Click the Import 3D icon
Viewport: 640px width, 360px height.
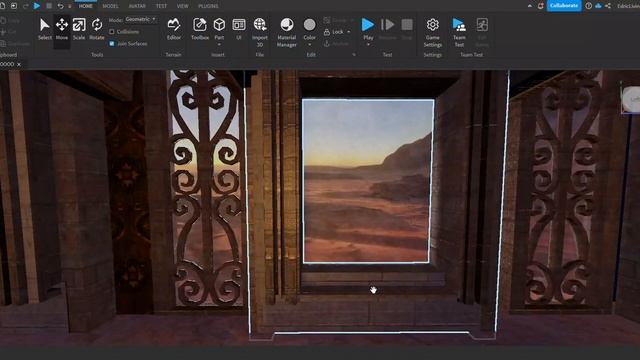(260, 25)
